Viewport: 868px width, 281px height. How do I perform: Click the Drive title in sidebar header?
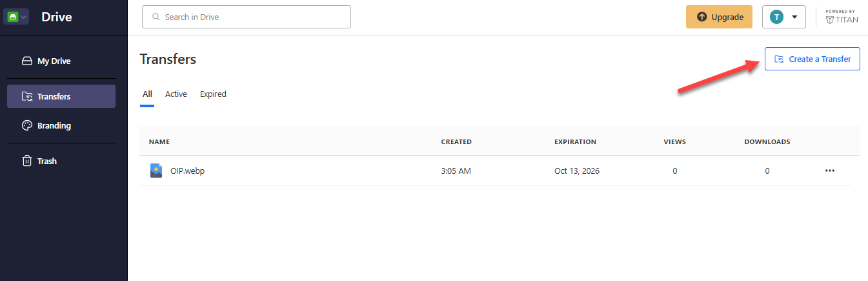tap(57, 17)
